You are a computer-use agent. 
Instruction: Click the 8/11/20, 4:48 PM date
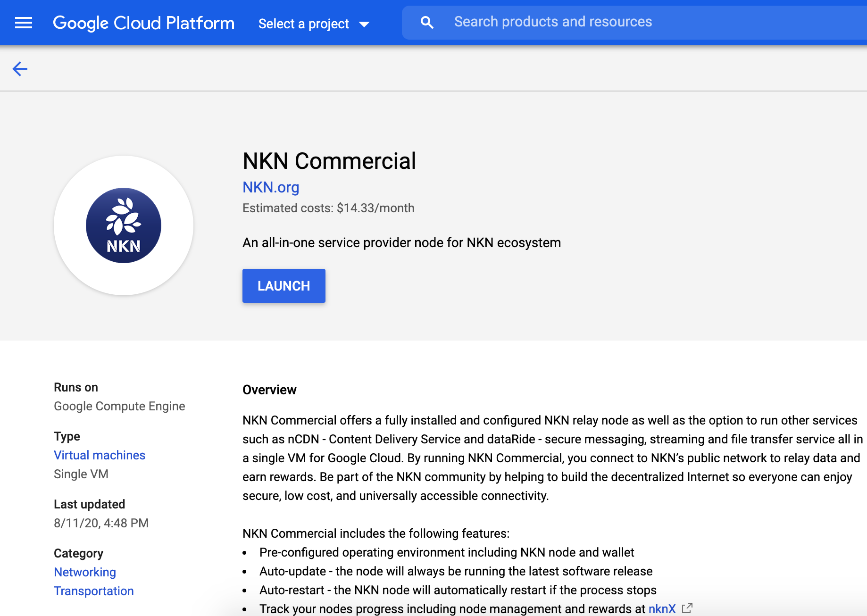(101, 523)
